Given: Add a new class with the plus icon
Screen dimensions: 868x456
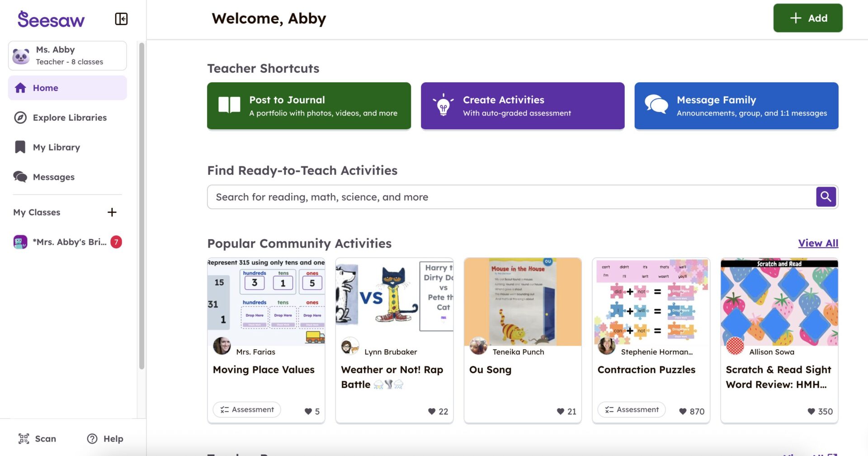Looking at the screenshot, I should point(112,212).
